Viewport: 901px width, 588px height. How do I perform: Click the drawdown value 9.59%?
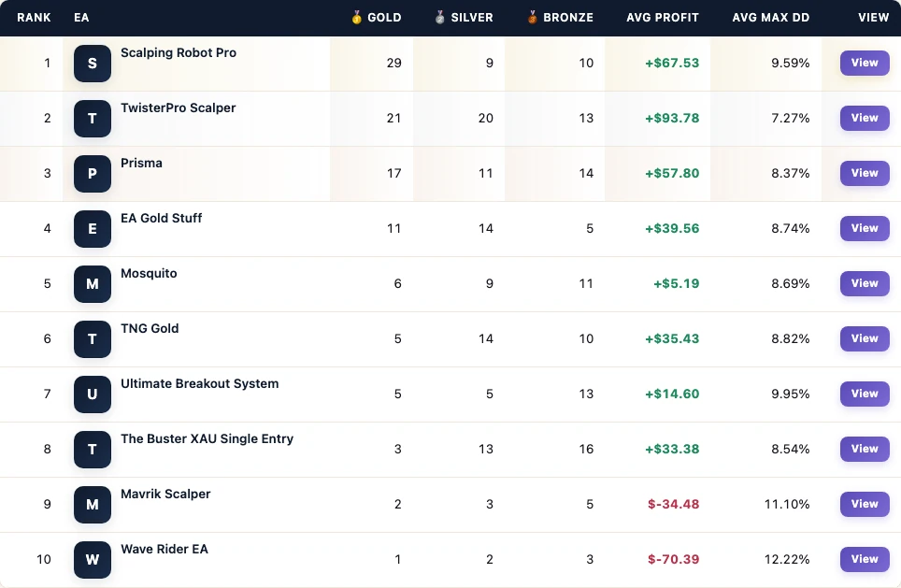pos(790,64)
